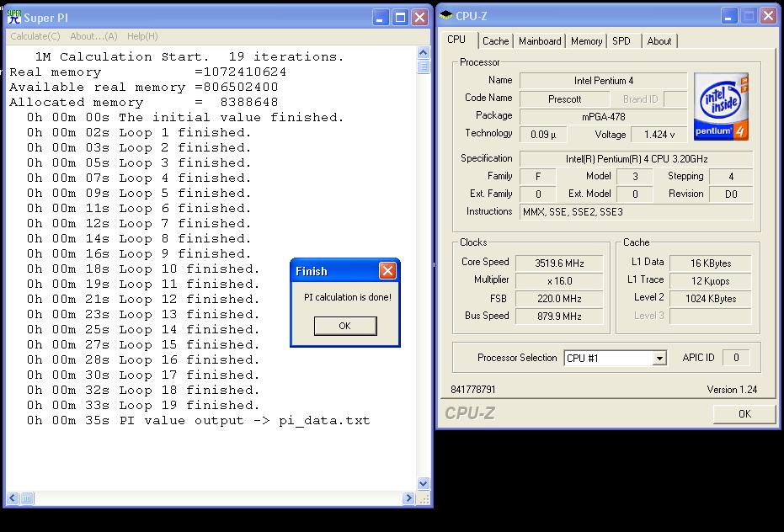Click the OK button in CPU-Z window
Image resolution: width=784 pixels, height=532 pixels.
pyautogui.click(x=744, y=413)
